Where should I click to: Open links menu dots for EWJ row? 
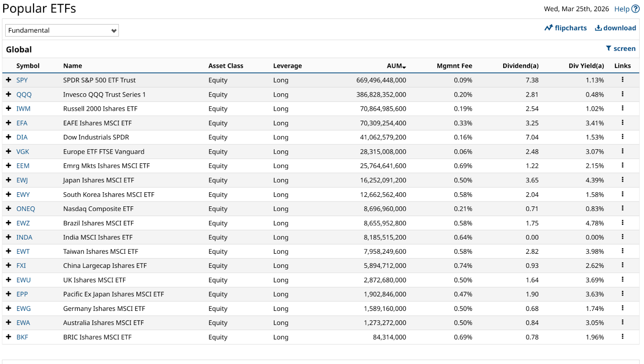coord(622,180)
